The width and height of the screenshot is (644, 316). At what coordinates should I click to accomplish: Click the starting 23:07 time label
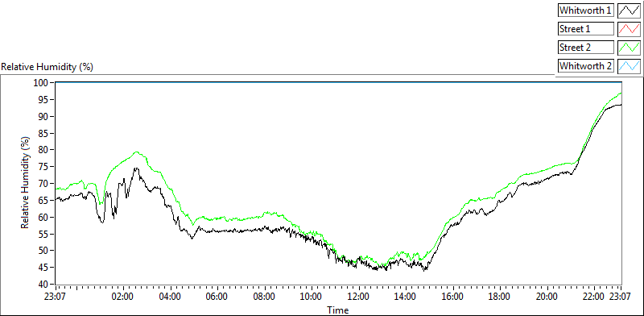[56, 296]
